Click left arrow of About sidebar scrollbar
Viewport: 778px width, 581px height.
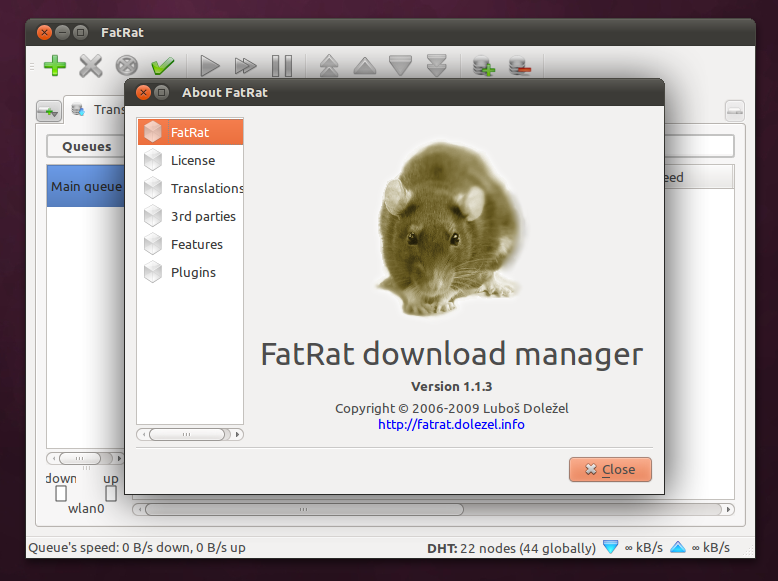(143, 435)
